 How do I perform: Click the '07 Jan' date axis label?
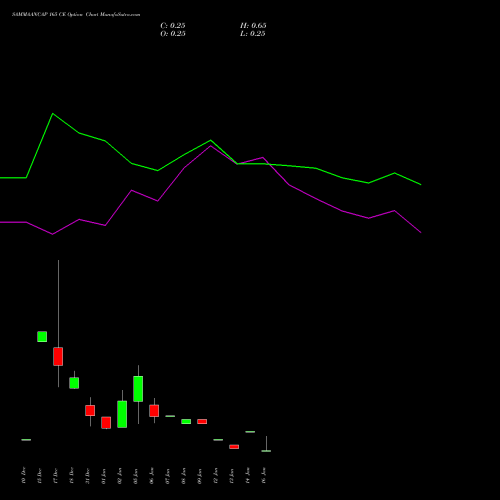(x=168, y=476)
